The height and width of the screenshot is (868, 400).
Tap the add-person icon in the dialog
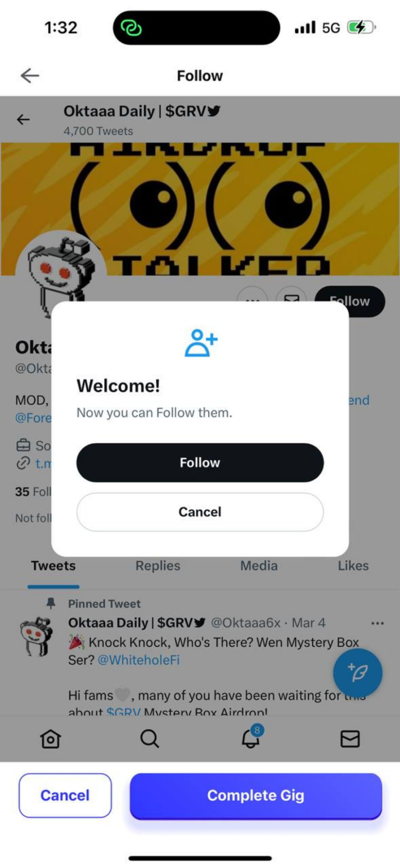pos(201,342)
